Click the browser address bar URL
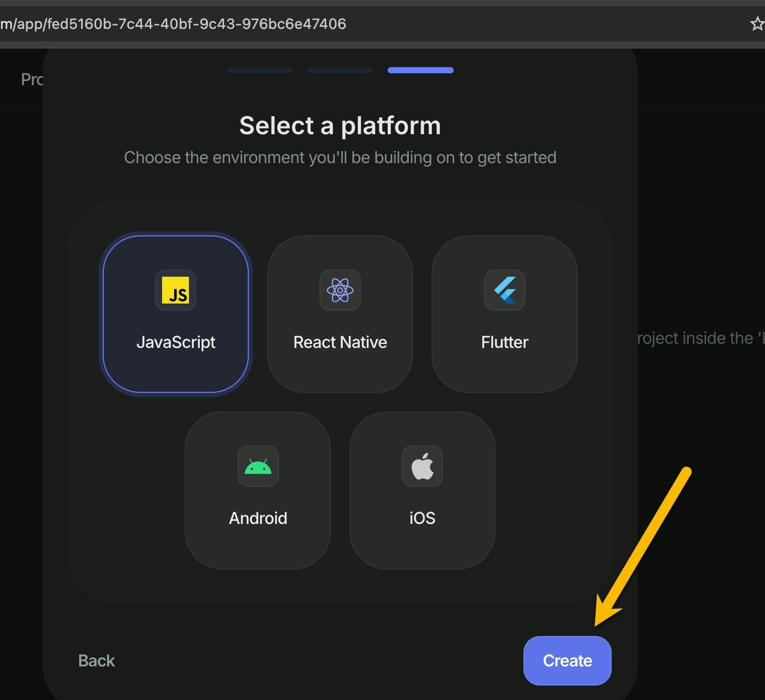765x700 pixels. tap(173, 24)
